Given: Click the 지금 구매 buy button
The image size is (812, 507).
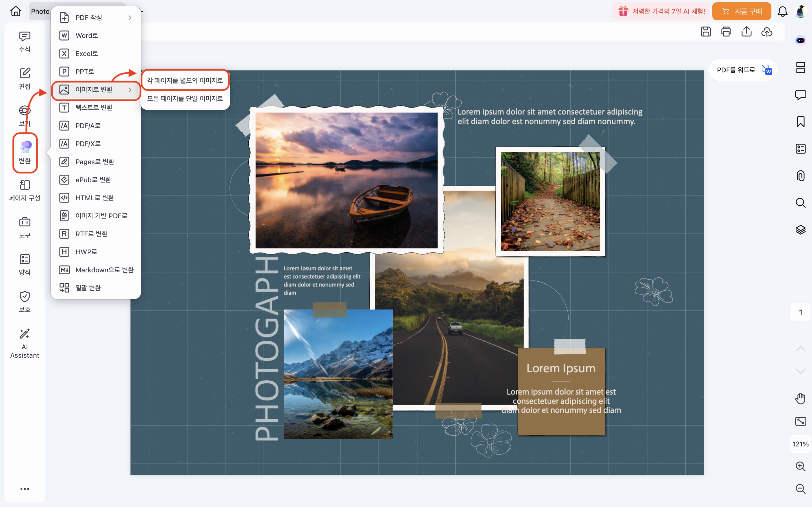Looking at the screenshot, I should tap(741, 11).
